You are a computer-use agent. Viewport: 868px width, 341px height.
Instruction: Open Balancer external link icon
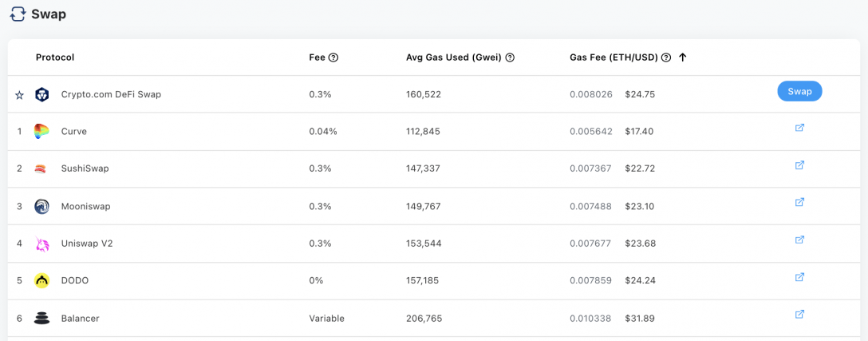point(799,315)
